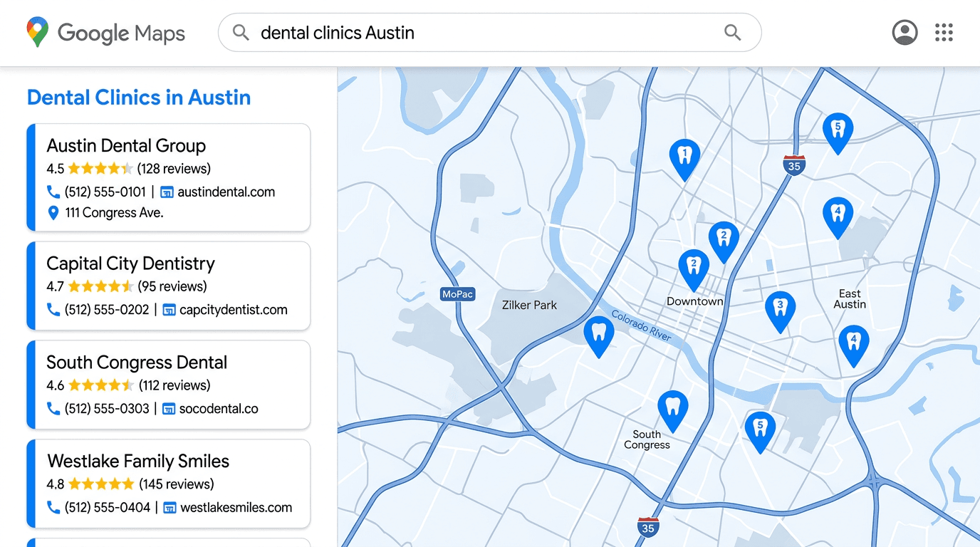Click the 4.8 rating value on Westlake card
980x547 pixels.
point(56,485)
